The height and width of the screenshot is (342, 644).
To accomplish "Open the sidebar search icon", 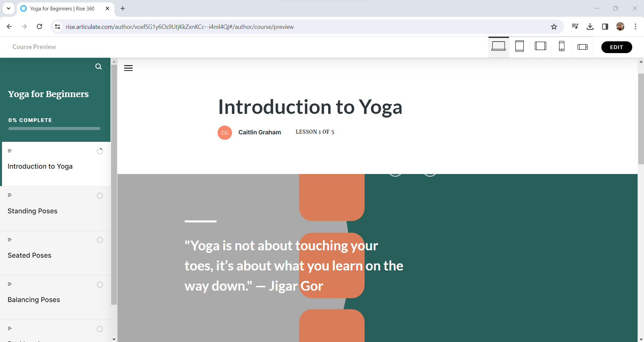I will coord(98,67).
